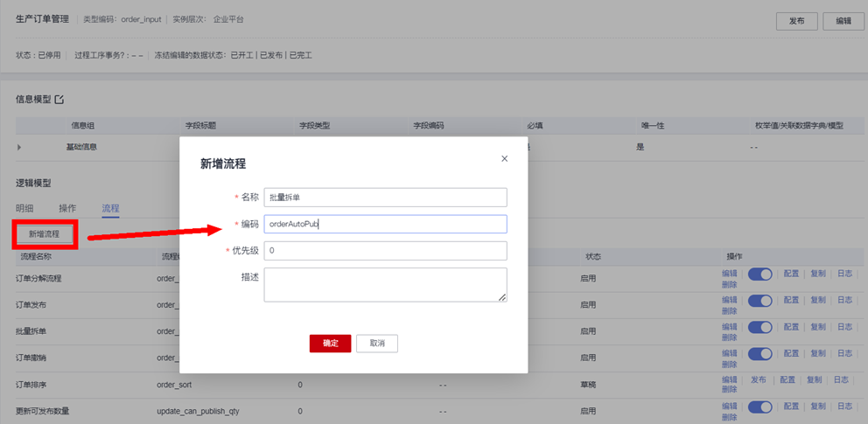Click 复制 link for 订单排序
The height and width of the screenshot is (424, 868).
point(815,379)
